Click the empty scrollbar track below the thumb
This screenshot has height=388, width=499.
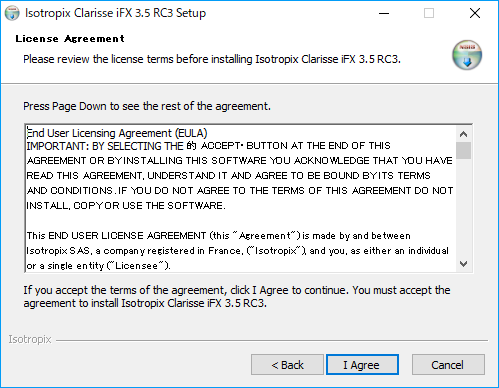click(463, 208)
